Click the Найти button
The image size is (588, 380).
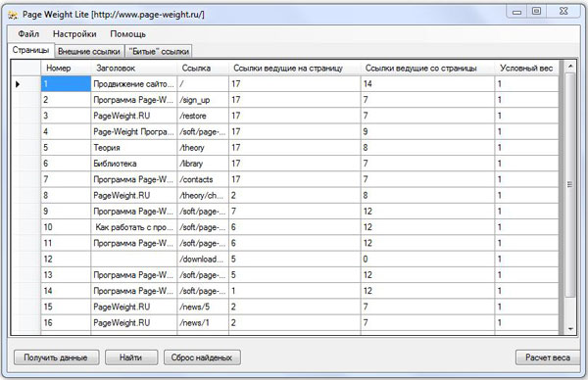pos(131,357)
